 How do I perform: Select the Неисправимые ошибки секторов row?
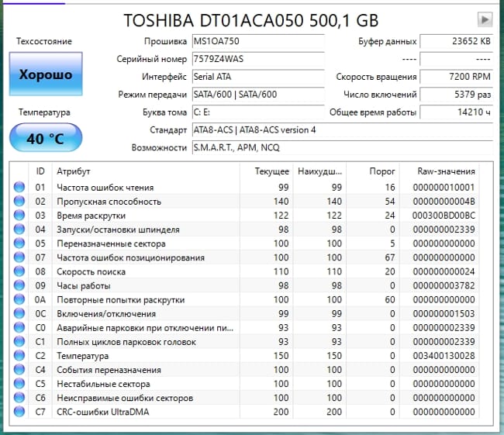coord(244,398)
